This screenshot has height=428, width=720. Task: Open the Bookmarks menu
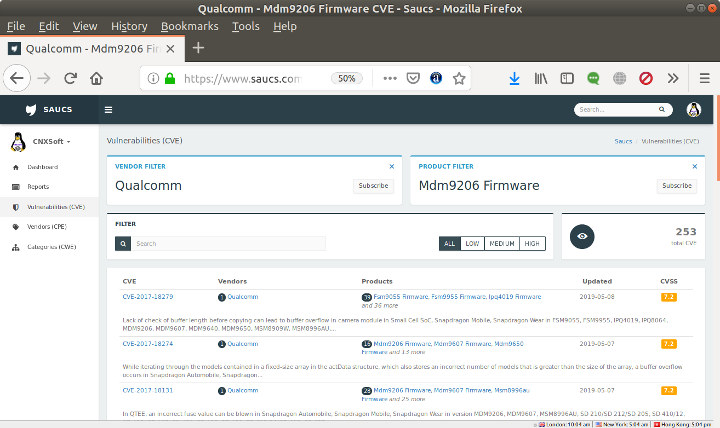coord(190,26)
